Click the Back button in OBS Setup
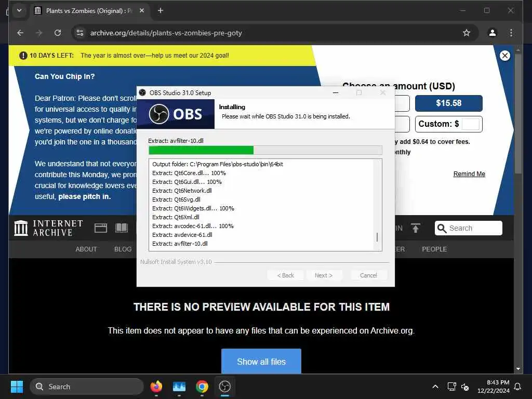This screenshot has height=399, width=532. 285,275
